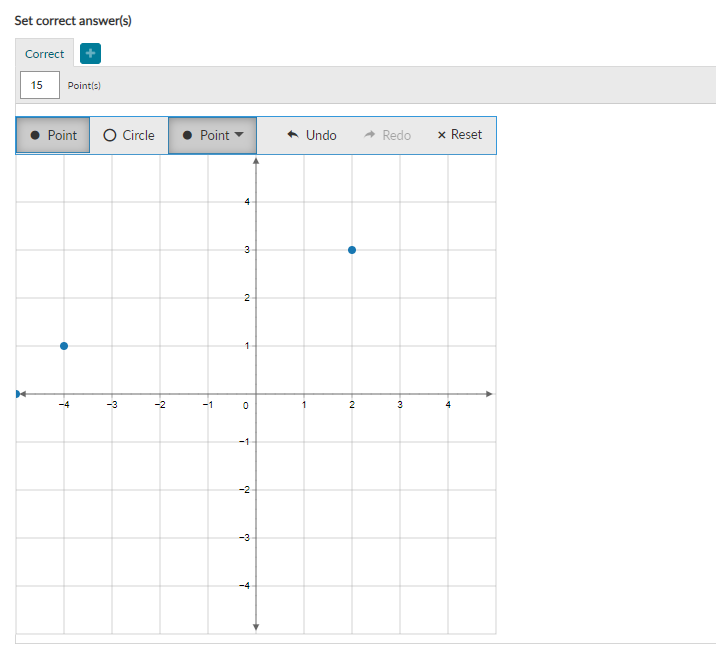Click the undo arrow icon
The image size is (716, 654).
point(293,134)
